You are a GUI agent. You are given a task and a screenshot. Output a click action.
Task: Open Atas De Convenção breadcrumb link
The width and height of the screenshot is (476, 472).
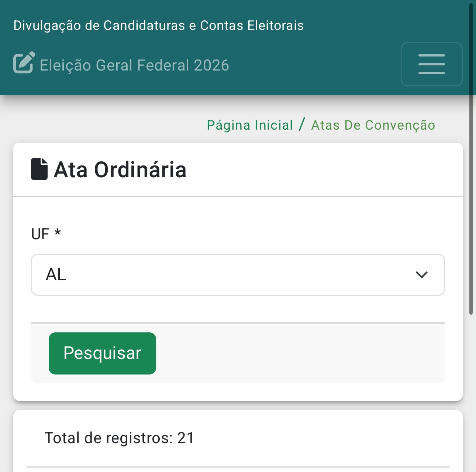coord(373,125)
